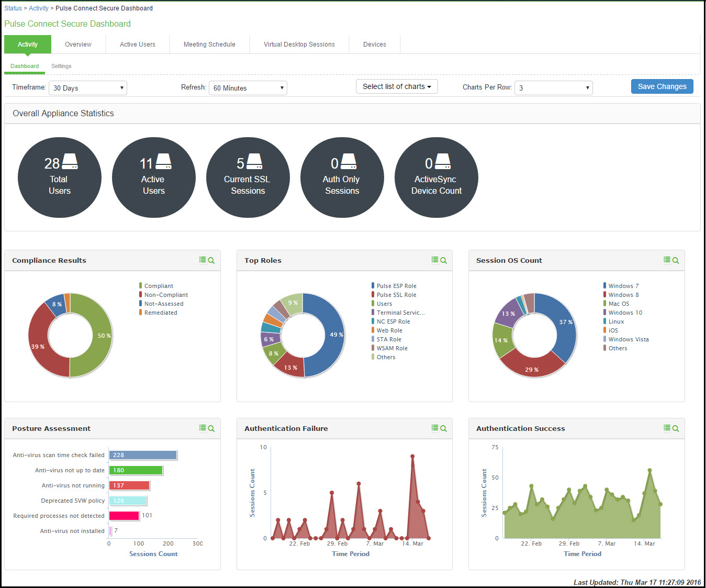Follow the Status breadcrumb link

click(x=13, y=8)
